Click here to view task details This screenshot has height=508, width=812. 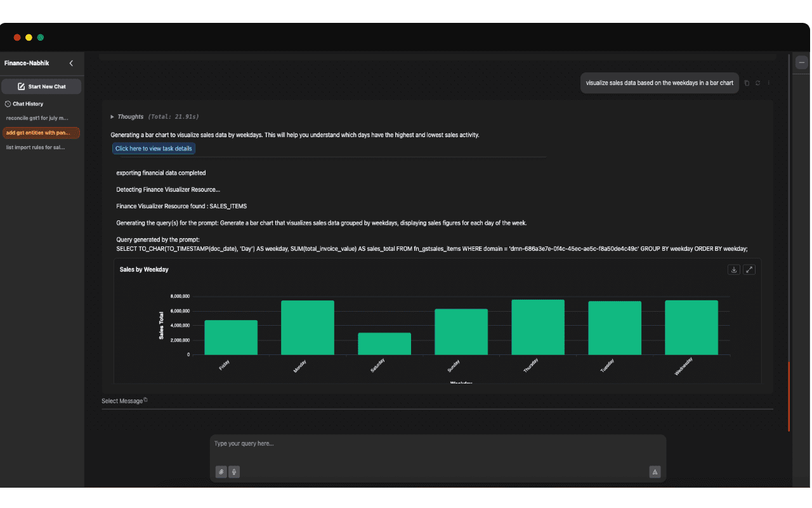pyautogui.click(x=154, y=149)
